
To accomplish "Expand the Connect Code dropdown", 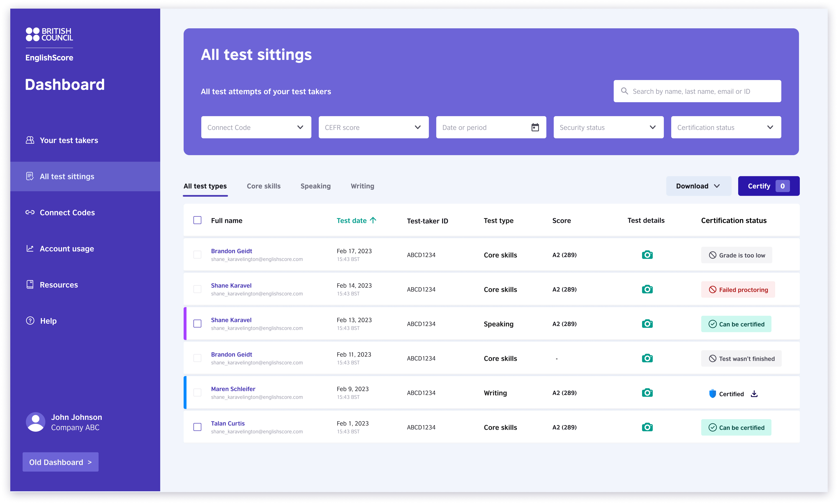I will [x=256, y=127].
